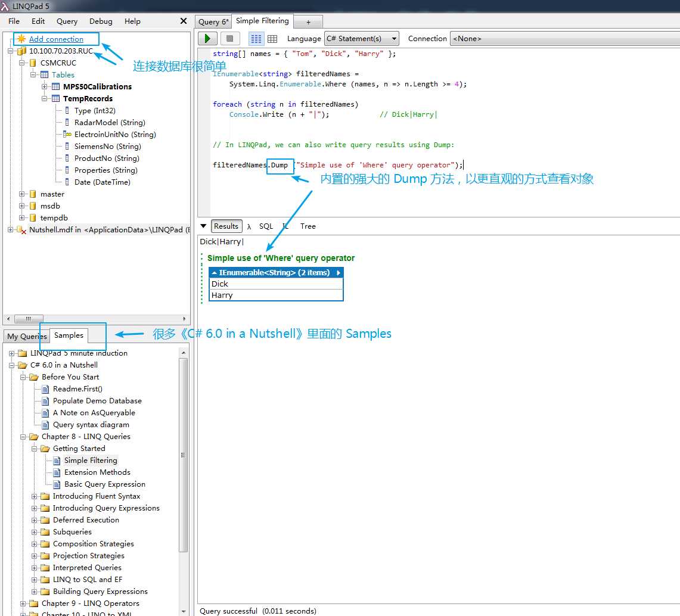The height and width of the screenshot is (616, 680).
Task: Open the Connection dropdown showing <None>
Action: point(564,39)
